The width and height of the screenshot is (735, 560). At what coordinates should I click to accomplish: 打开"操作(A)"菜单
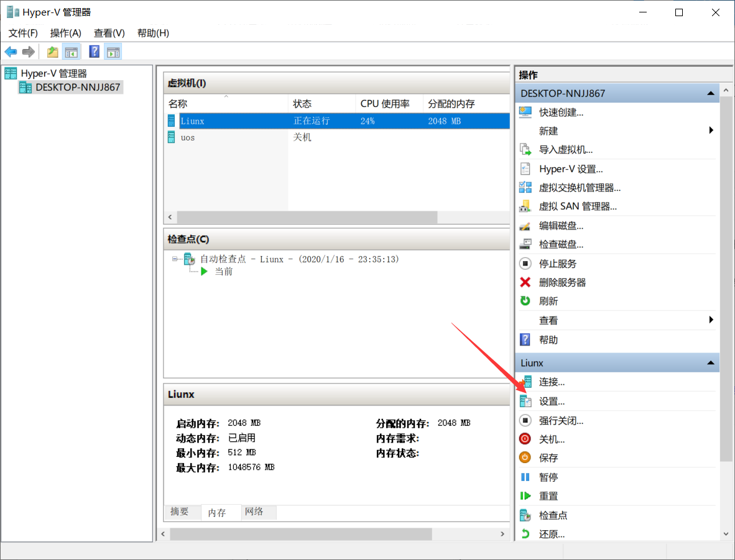tap(65, 33)
